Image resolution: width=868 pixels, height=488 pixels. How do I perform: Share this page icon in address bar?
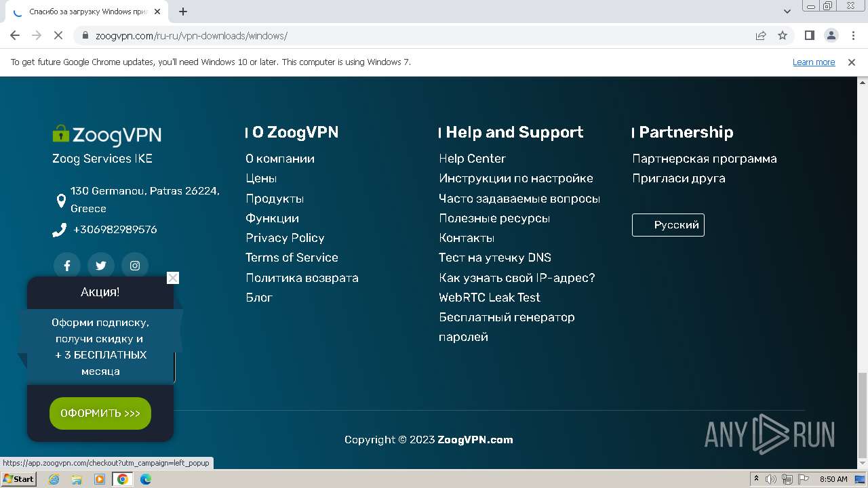(761, 36)
